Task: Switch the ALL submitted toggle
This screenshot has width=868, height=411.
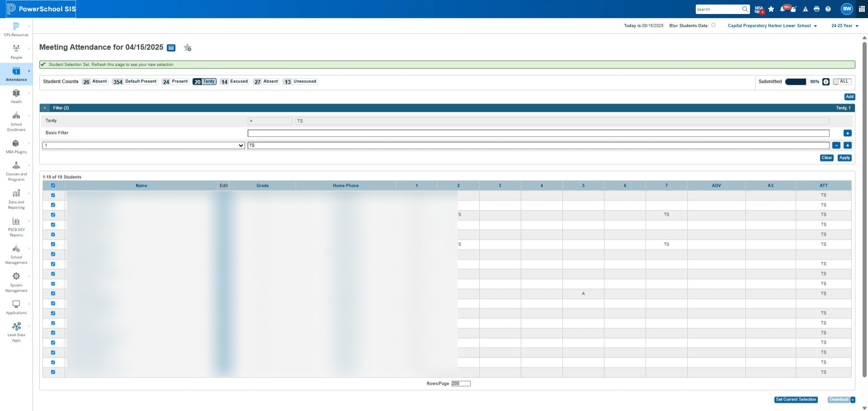Action: 842,82
